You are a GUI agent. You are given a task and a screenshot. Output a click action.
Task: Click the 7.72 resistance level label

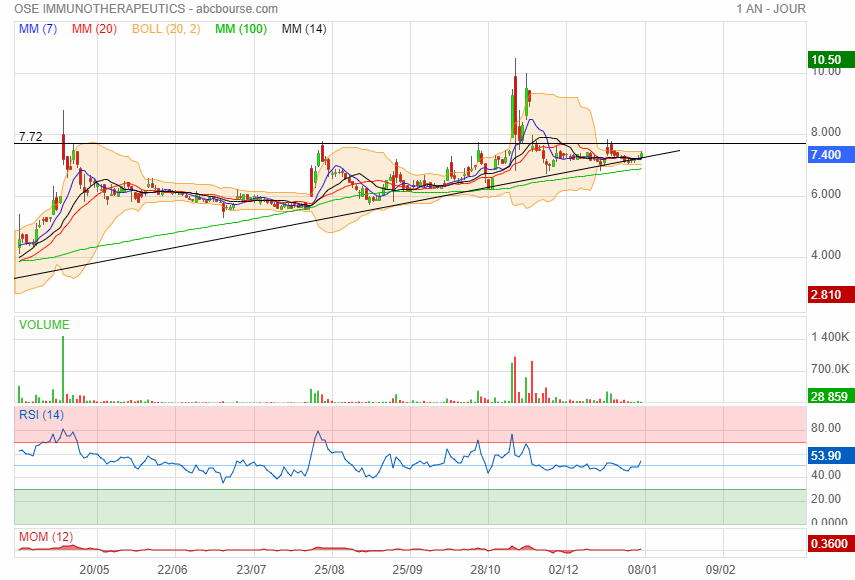tap(30, 136)
